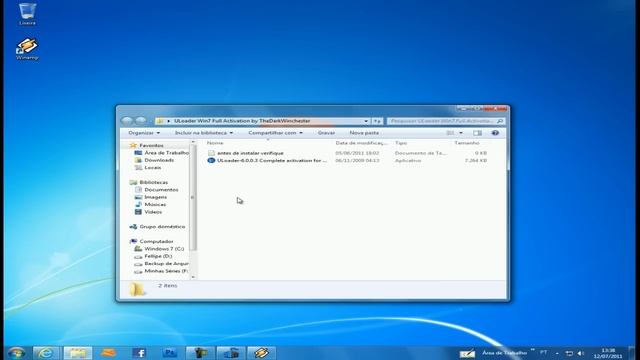Select the file antes de instalar verifique
Screen dimensions: 640x360
[250, 153]
